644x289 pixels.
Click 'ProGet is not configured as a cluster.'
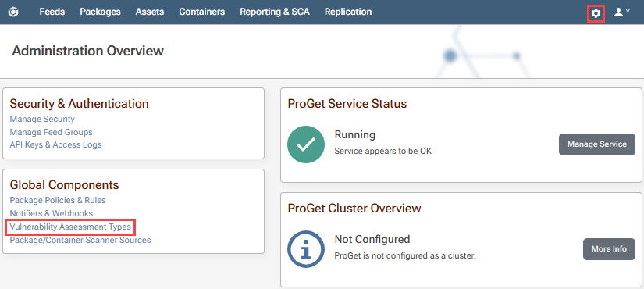point(405,256)
